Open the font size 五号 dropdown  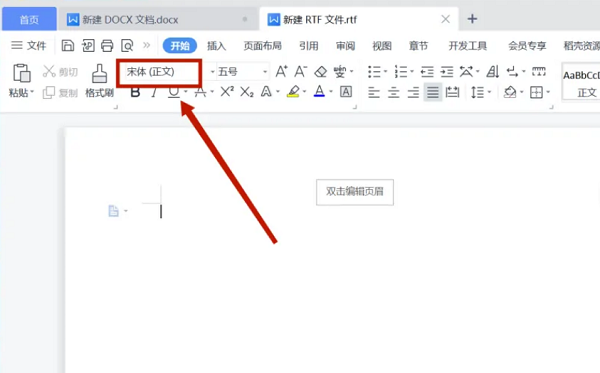point(265,72)
